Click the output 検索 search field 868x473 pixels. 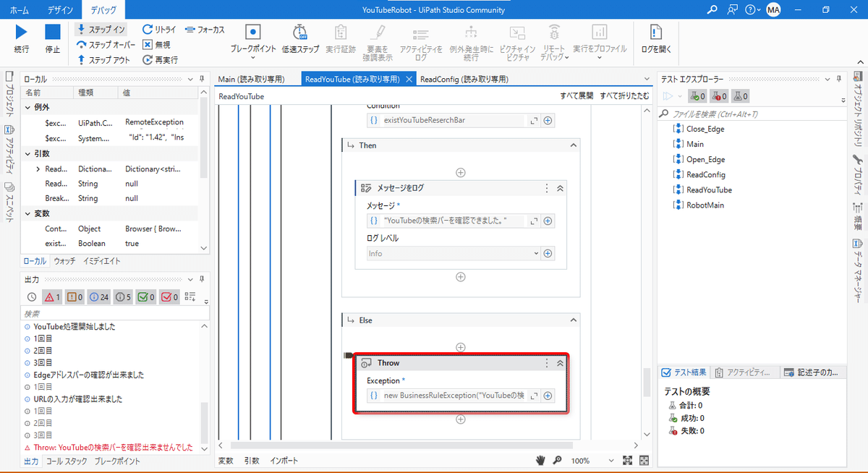click(113, 314)
